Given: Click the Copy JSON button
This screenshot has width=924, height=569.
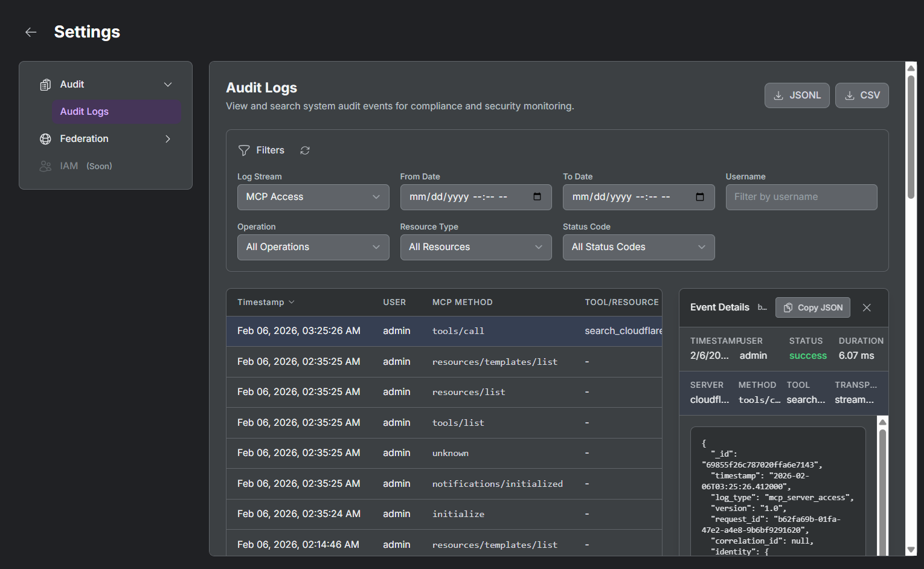Looking at the screenshot, I should point(812,307).
